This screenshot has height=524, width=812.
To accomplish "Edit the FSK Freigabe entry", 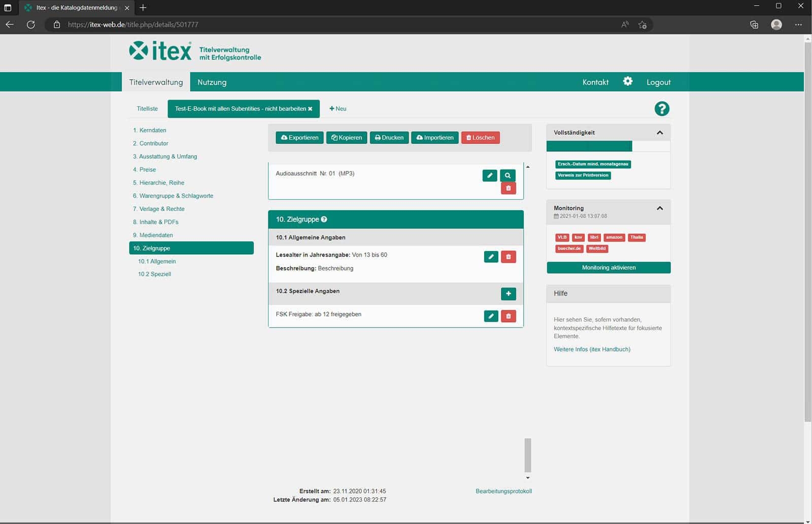I will click(x=491, y=316).
